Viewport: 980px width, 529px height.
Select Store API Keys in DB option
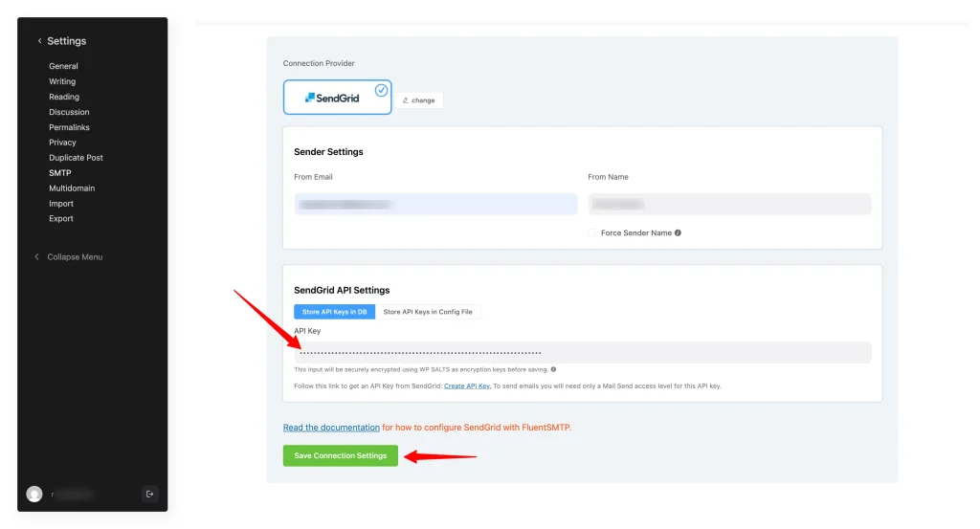pyautogui.click(x=334, y=312)
